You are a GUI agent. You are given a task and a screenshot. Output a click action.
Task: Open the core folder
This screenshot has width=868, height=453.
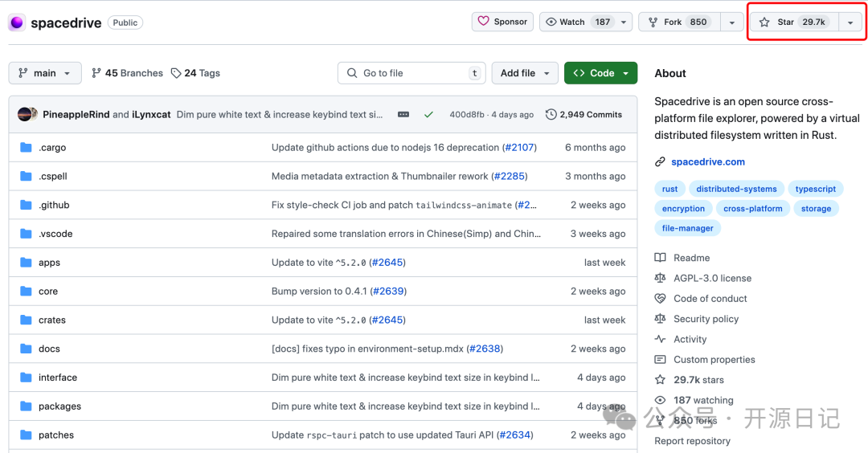(48, 291)
